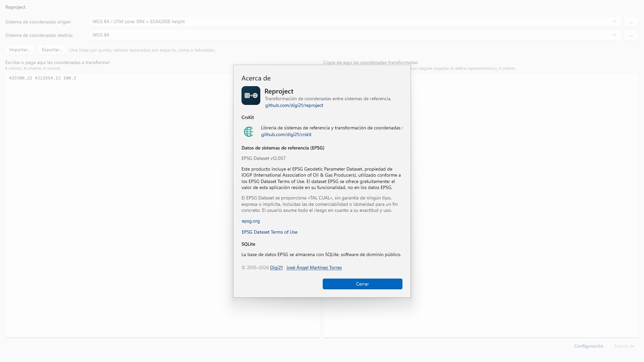Open José Ángel Martínez Torres link
Image resolution: width=644 pixels, height=362 pixels.
314,267
